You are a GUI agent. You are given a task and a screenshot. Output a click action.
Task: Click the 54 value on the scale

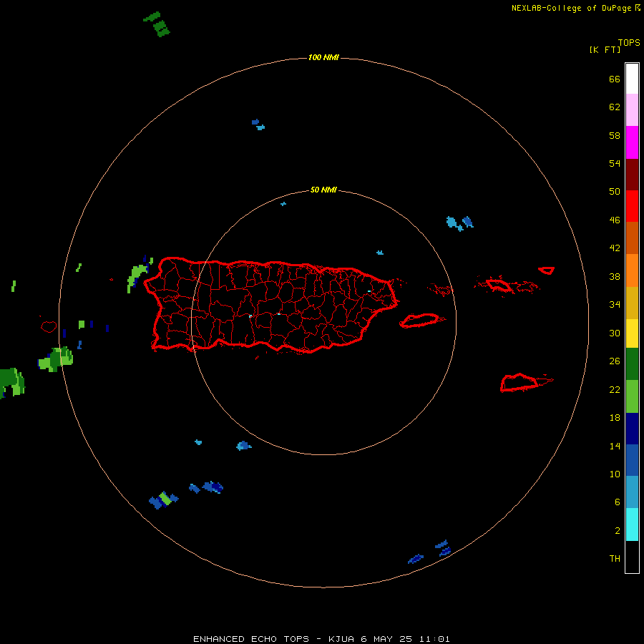tap(615, 163)
